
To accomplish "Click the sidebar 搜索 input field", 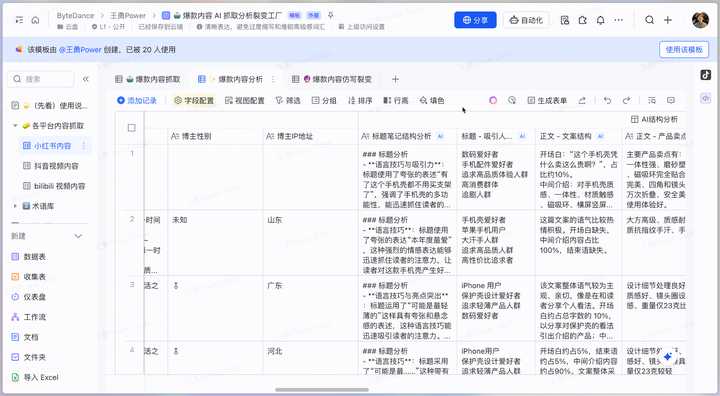I will (41, 79).
